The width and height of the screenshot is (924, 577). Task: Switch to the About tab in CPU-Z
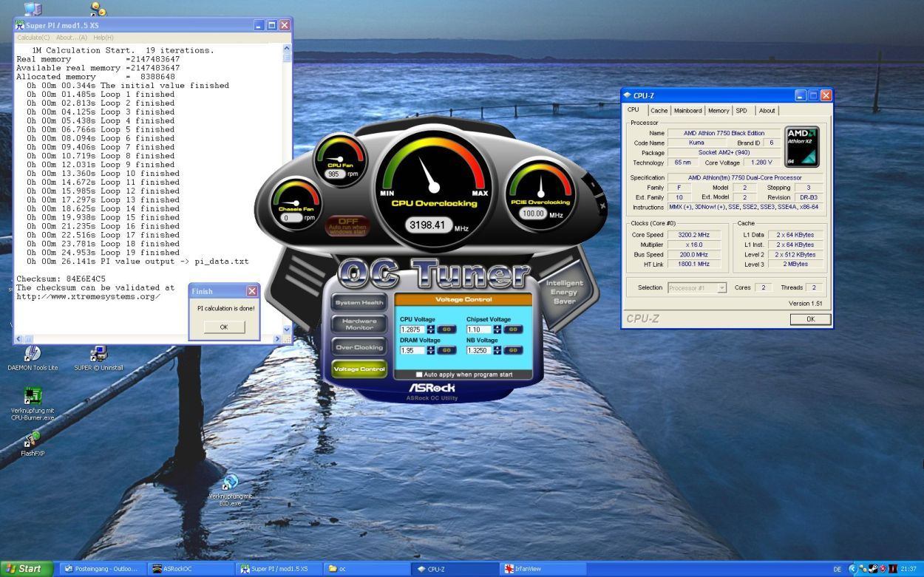(767, 111)
